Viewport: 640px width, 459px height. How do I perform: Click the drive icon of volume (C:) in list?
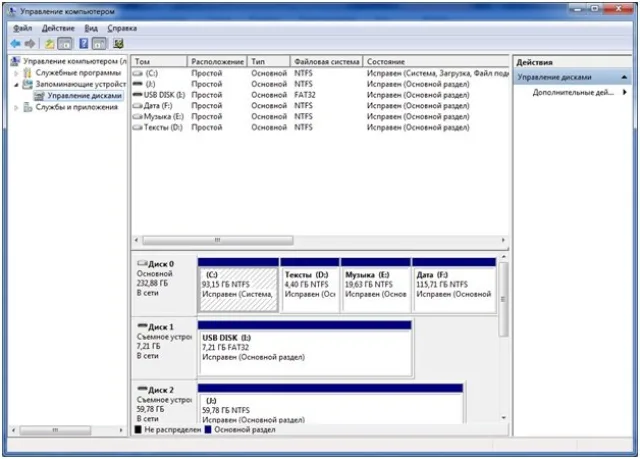tap(138, 73)
